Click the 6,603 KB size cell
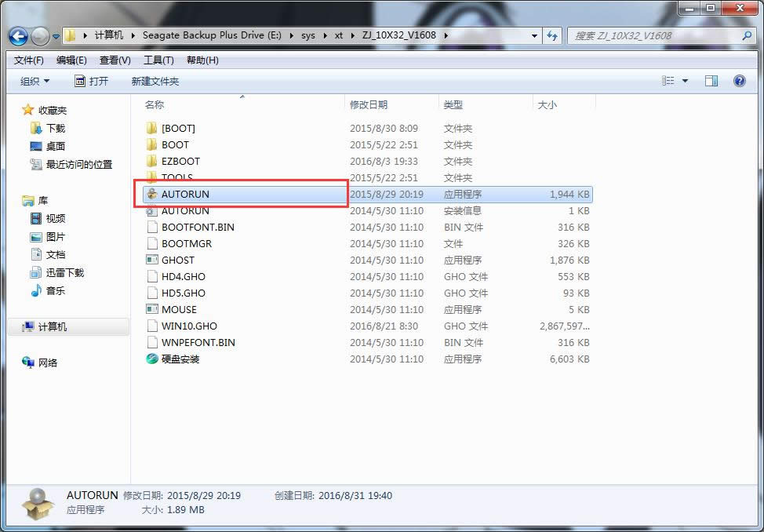 (x=569, y=359)
